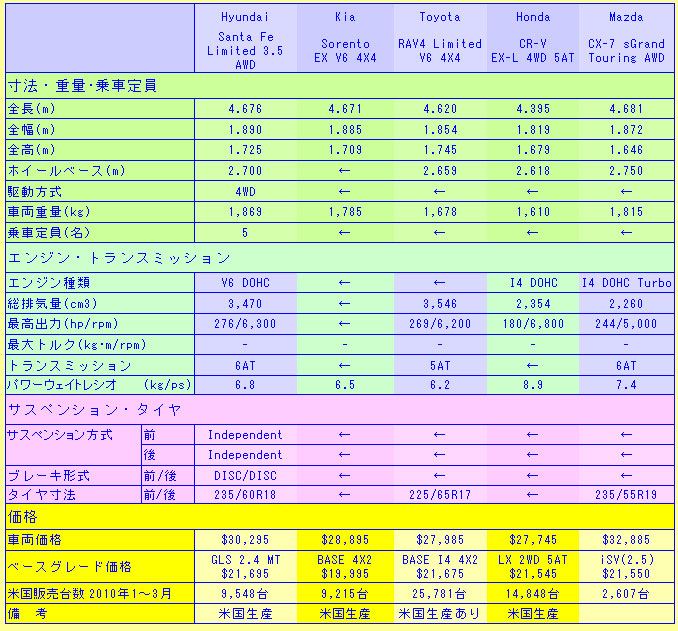Click the price $30,295
The height and width of the screenshot is (631, 678).
tap(245, 540)
